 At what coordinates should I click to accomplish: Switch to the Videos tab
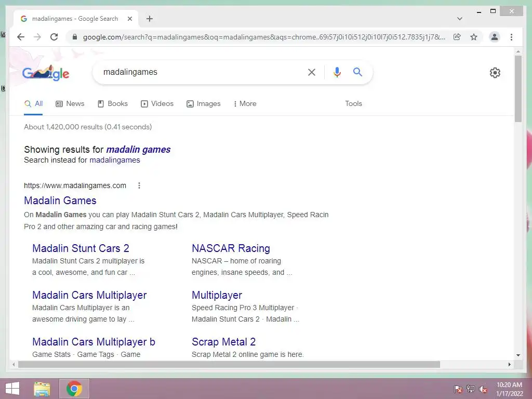(157, 104)
